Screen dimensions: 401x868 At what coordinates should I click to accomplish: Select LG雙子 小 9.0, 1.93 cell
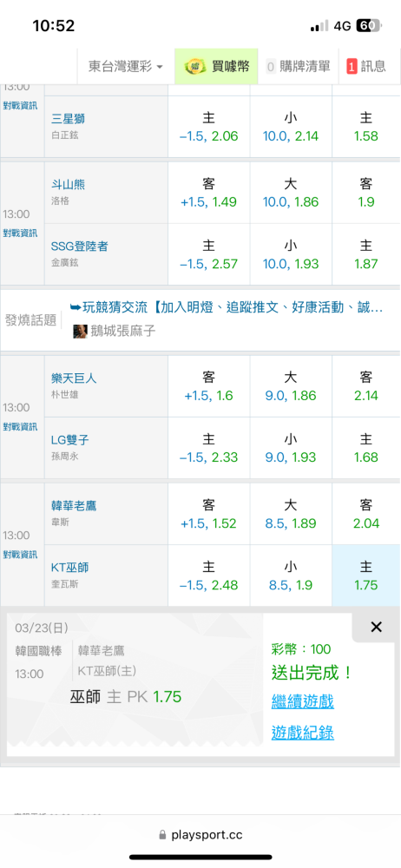click(x=291, y=448)
